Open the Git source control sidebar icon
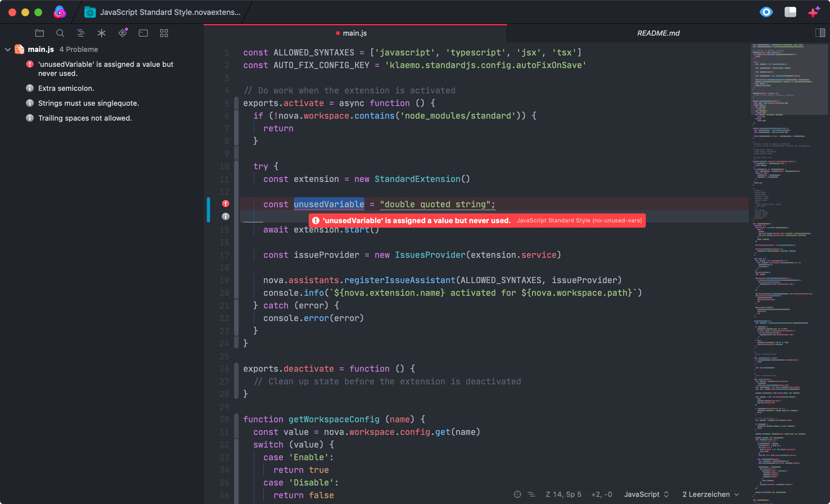Screen dimensions: 830x504 123,33
